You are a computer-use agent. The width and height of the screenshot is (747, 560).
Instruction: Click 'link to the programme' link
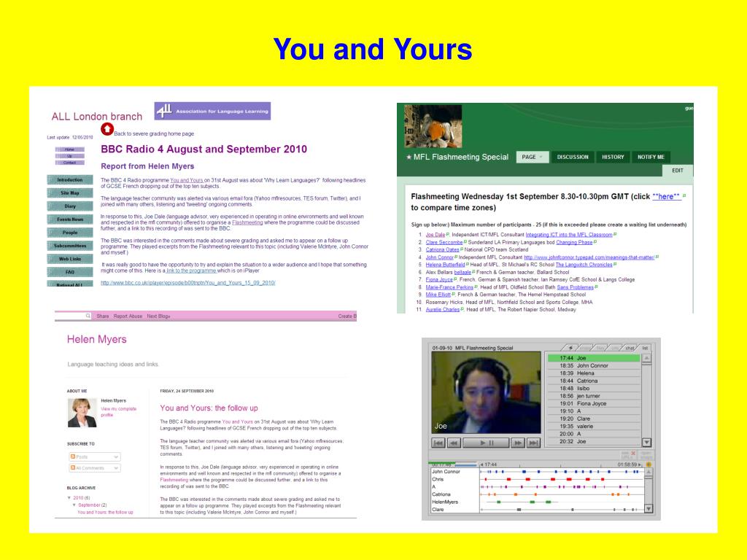(191, 271)
